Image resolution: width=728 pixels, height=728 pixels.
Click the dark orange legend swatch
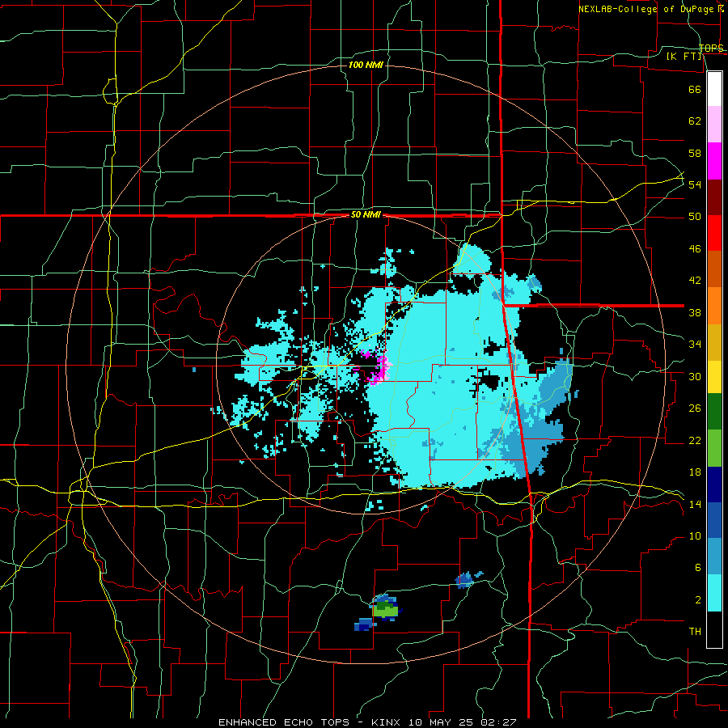click(714, 269)
